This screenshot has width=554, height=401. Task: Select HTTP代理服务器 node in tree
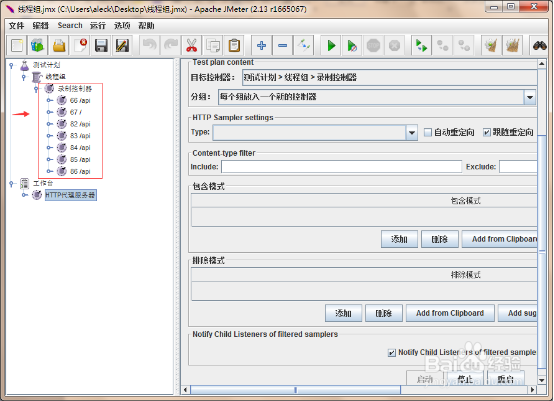[x=70, y=195]
